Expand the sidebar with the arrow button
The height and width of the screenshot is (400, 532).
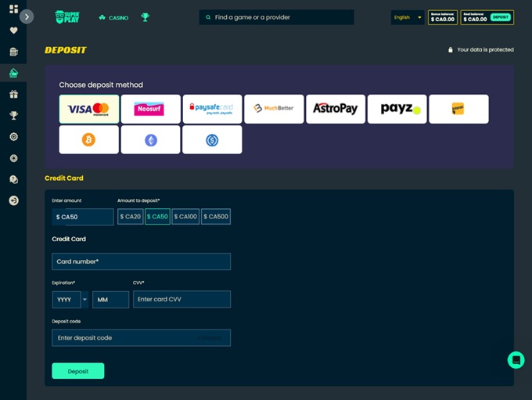pos(27,16)
